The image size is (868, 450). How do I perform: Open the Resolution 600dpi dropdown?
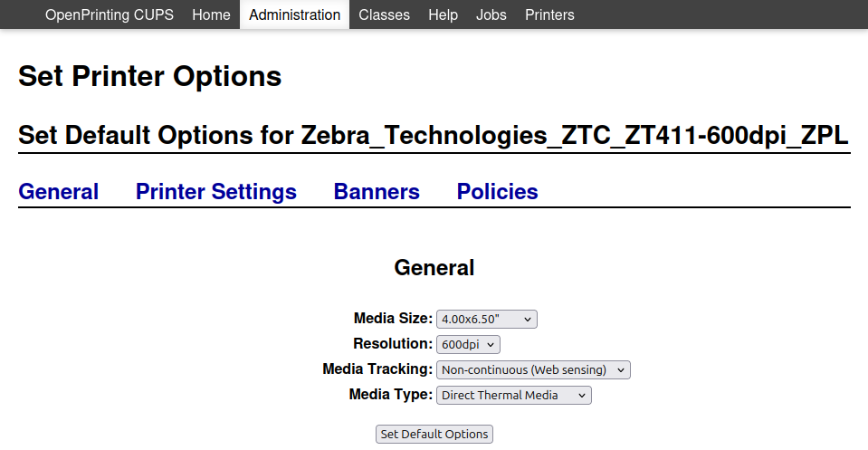[468, 344]
